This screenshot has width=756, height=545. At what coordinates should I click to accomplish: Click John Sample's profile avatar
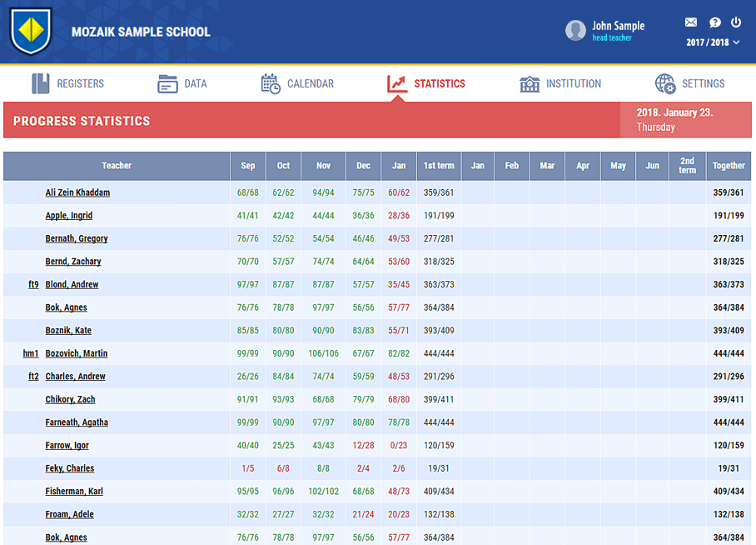coord(575,31)
